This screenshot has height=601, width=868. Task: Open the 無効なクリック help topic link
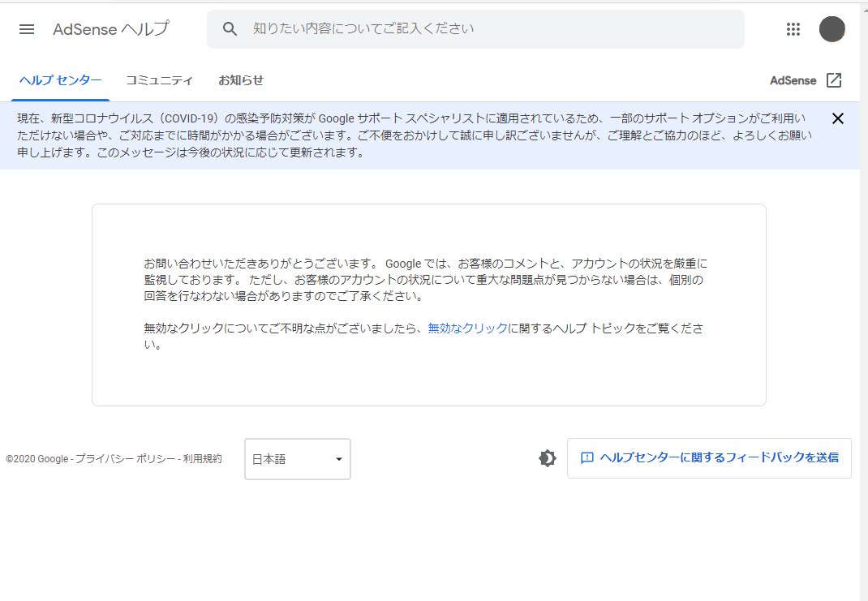point(467,328)
